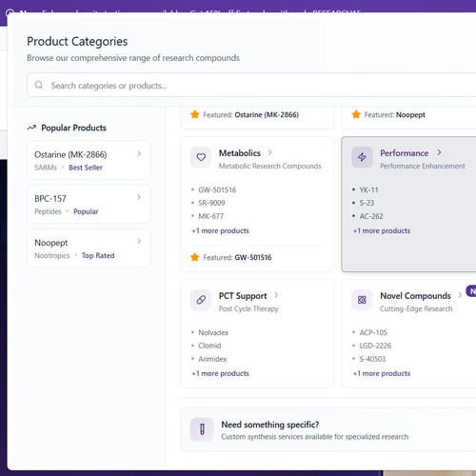The height and width of the screenshot is (476, 476).
Task: Select the GW-501516 product in Metabolics list
Action: 217,190
